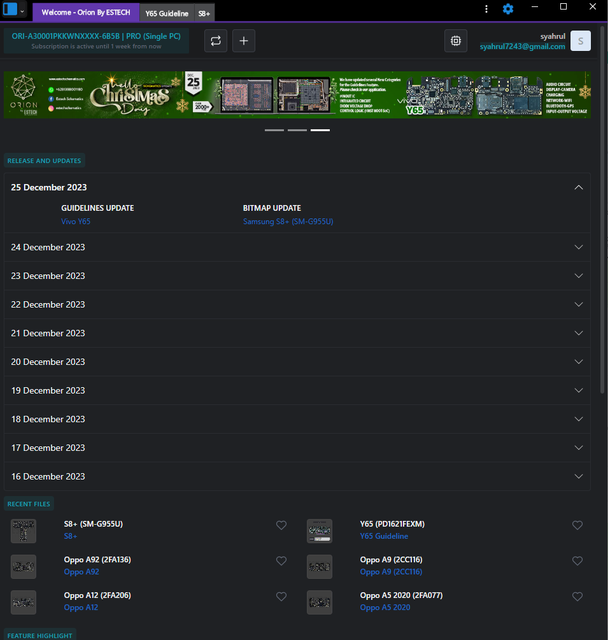Expand the 16 December 2023 updates

click(297, 476)
